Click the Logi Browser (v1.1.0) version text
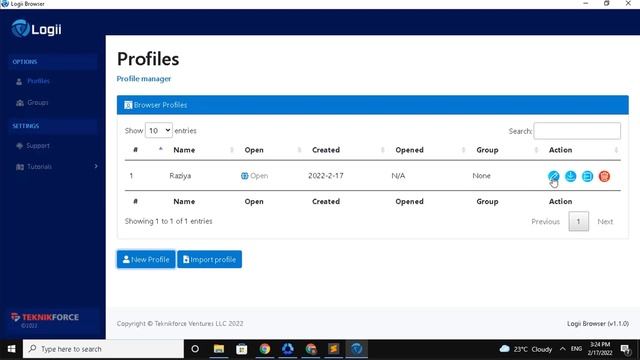The image size is (640, 360). click(x=598, y=324)
